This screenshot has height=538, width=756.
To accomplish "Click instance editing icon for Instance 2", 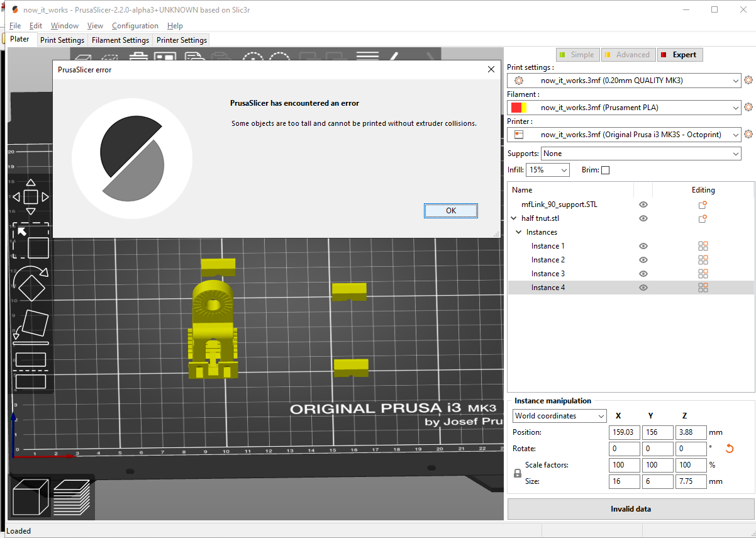I will coord(703,260).
